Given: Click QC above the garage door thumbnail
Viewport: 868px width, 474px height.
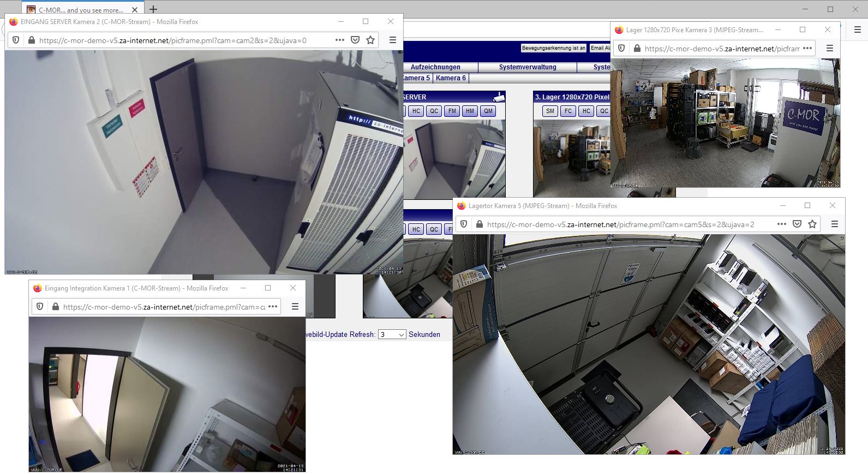Looking at the screenshot, I should point(434,229).
